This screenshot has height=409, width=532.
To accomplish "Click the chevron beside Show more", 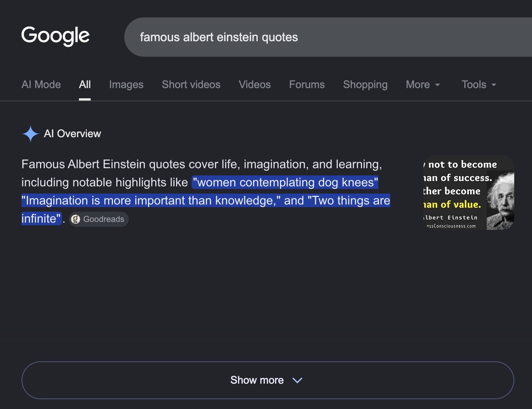I will pos(297,380).
